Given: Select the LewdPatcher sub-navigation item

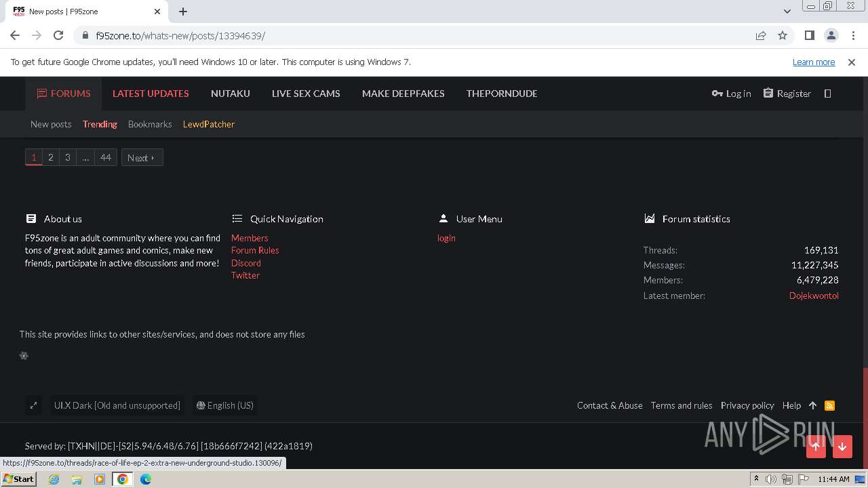Looking at the screenshot, I should point(209,124).
